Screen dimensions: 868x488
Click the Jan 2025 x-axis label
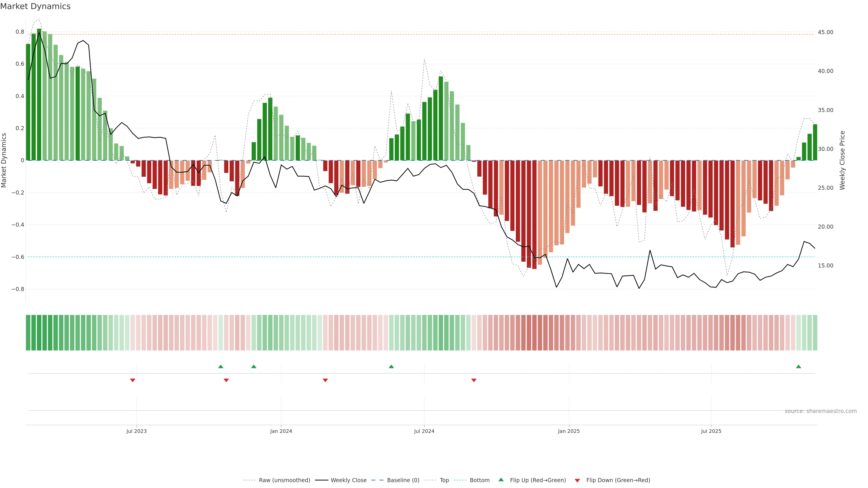tap(569, 431)
